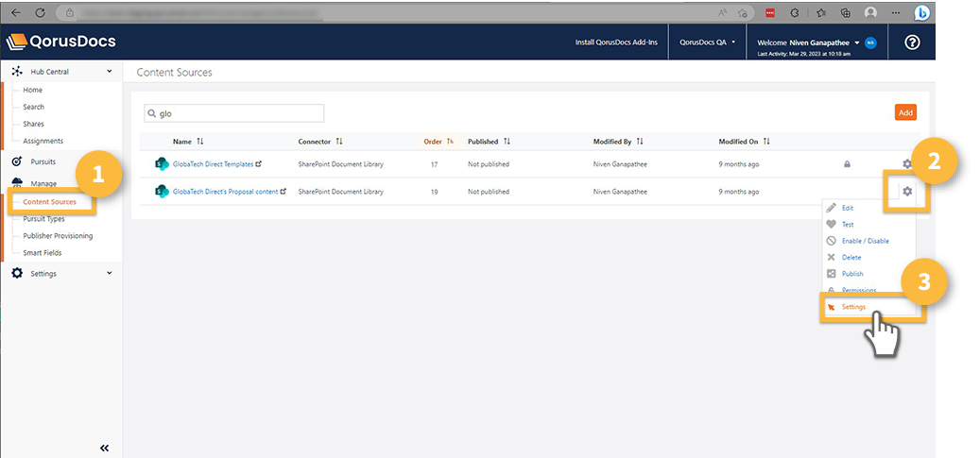980x458 pixels.
Task: Reload the page with the refresh icon
Action: click(40, 12)
